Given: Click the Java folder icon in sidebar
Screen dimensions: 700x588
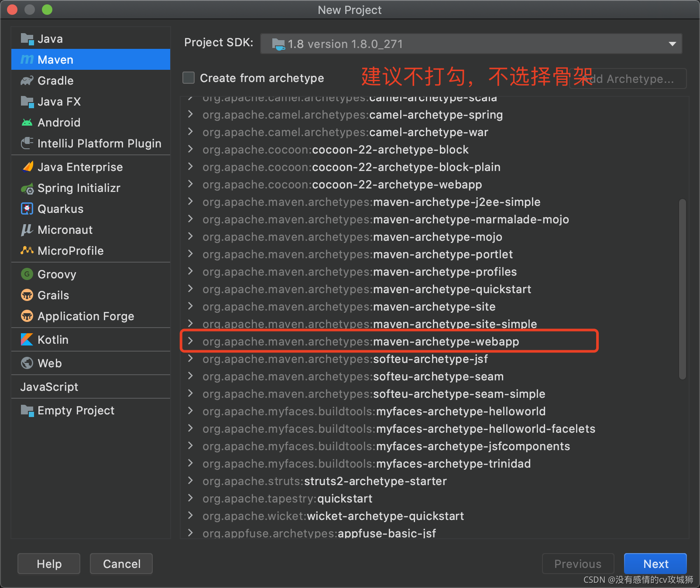Looking at the screenshot, I should click(27, 39).
